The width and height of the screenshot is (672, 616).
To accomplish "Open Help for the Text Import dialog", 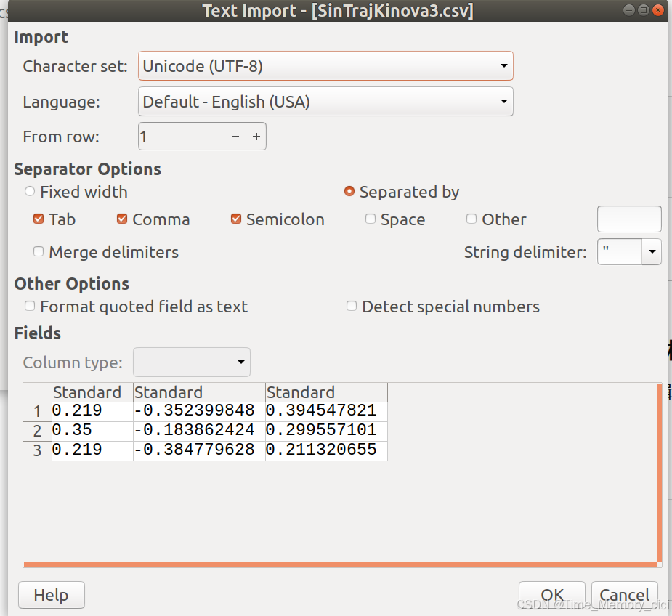I will [50, 594].
